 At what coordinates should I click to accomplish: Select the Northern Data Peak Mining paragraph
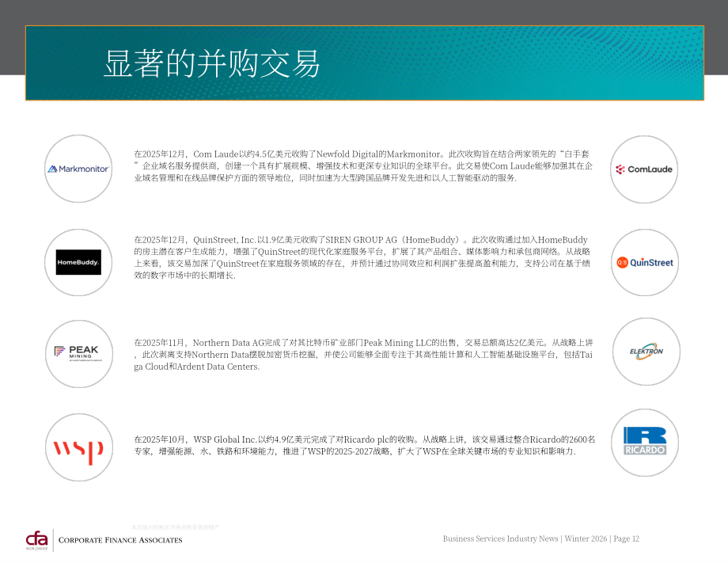(x=363, y=355)
